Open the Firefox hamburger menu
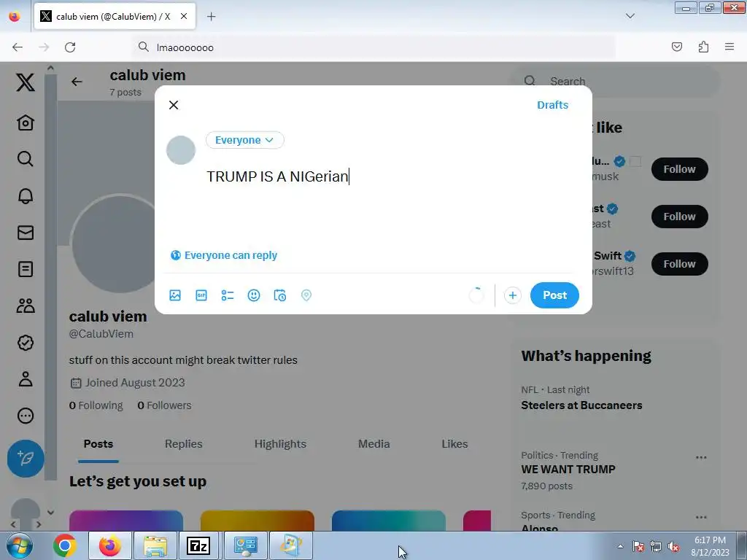The image size is (747, 560). (x=729, y=47)
